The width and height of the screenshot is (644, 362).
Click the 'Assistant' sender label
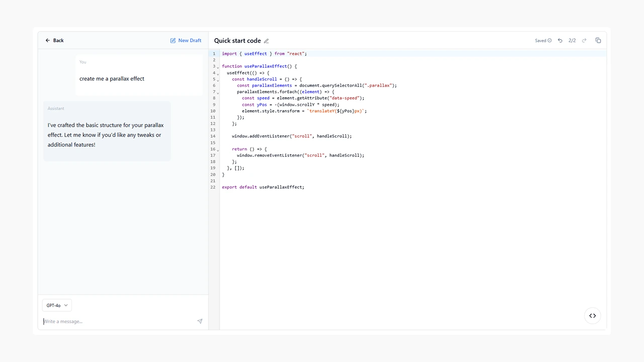coord(56,109)
